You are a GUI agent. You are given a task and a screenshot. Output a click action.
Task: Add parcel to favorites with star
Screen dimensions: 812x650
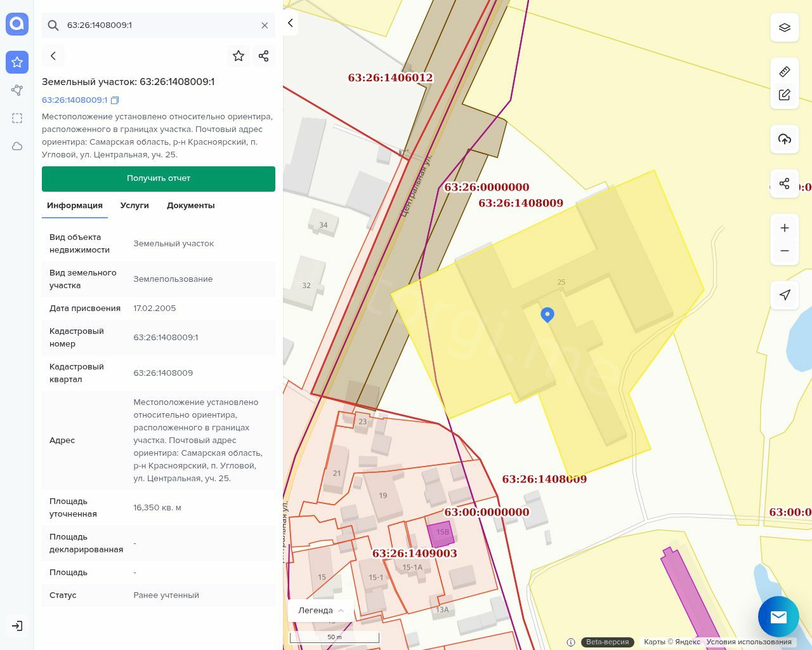click(x=239, y=56)
